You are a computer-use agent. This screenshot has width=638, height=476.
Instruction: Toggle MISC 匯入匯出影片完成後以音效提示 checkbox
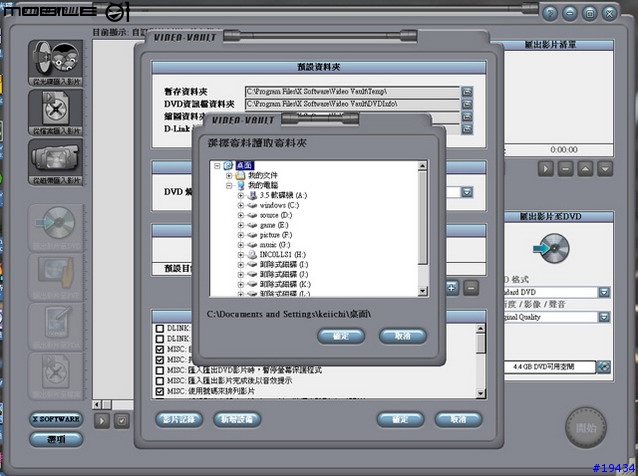pyautogui.click(x=160, y=381)
